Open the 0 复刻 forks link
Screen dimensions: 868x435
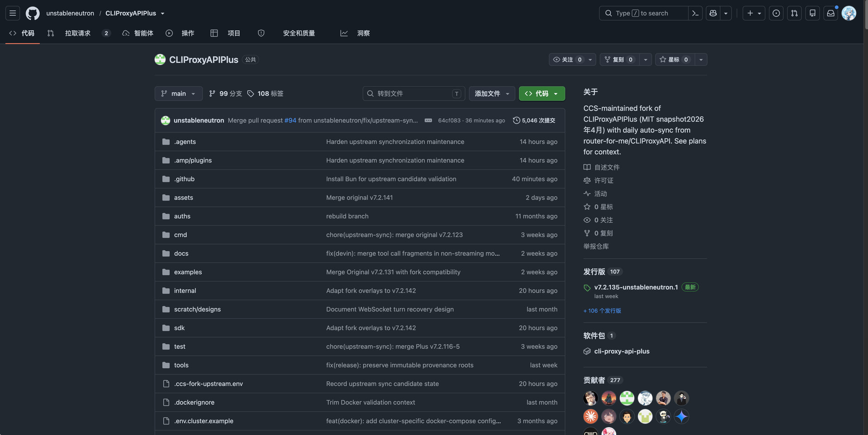pyautogui.click(x=598, y=233)
